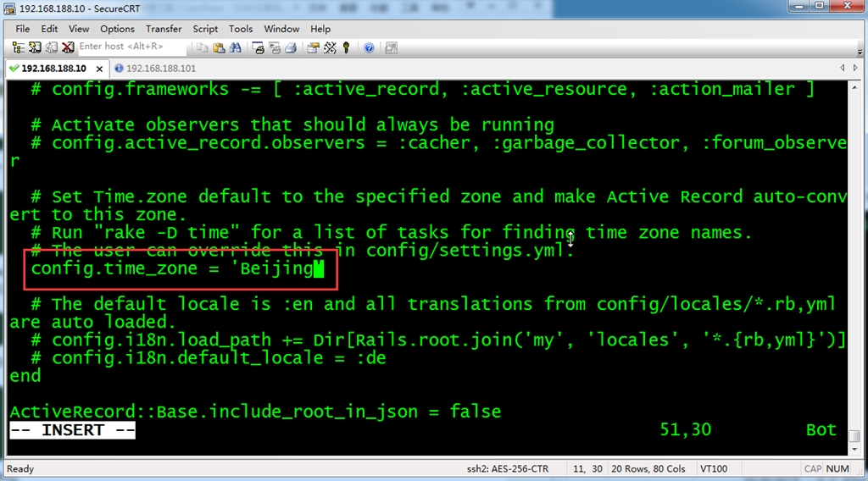
Task: Open the Connect (session manager) toolbar icon
Action: coord(19,48)
